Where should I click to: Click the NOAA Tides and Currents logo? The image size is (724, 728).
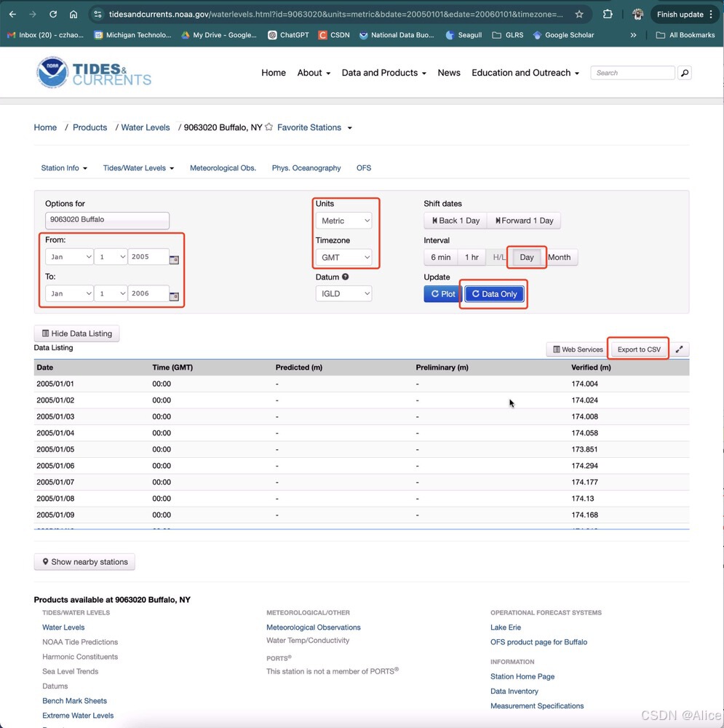pos(93,72)
